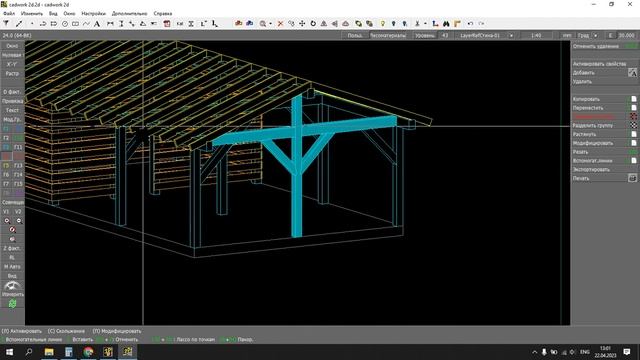Click Активировать свойства in right panel
640x360 pixels.
(599, 64)
